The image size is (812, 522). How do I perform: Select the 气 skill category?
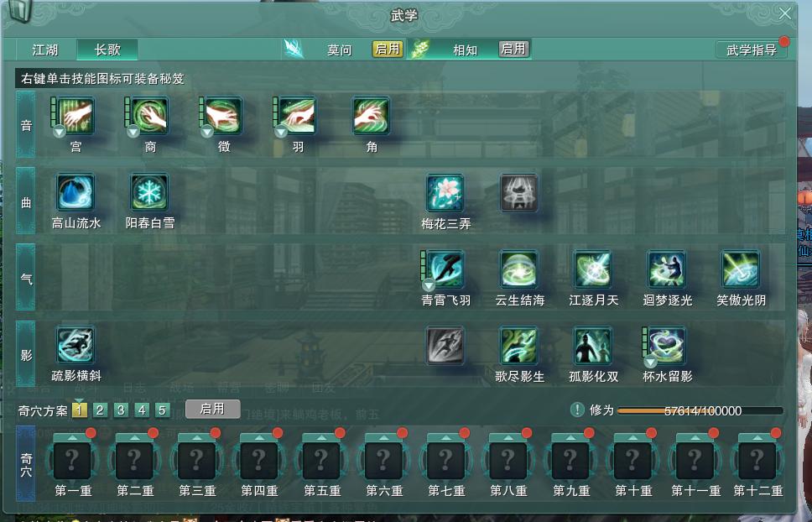pyautogui.click(x=26, y=278)
